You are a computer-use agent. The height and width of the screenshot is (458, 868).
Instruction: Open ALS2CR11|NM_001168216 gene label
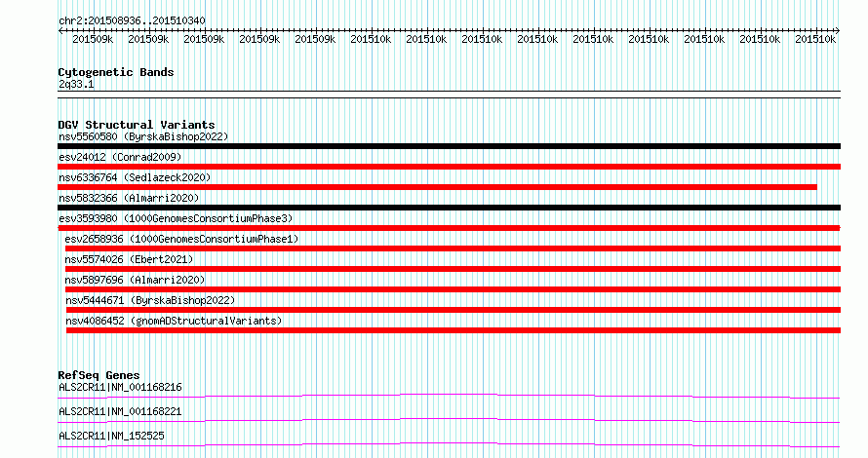tap(120, 387)
